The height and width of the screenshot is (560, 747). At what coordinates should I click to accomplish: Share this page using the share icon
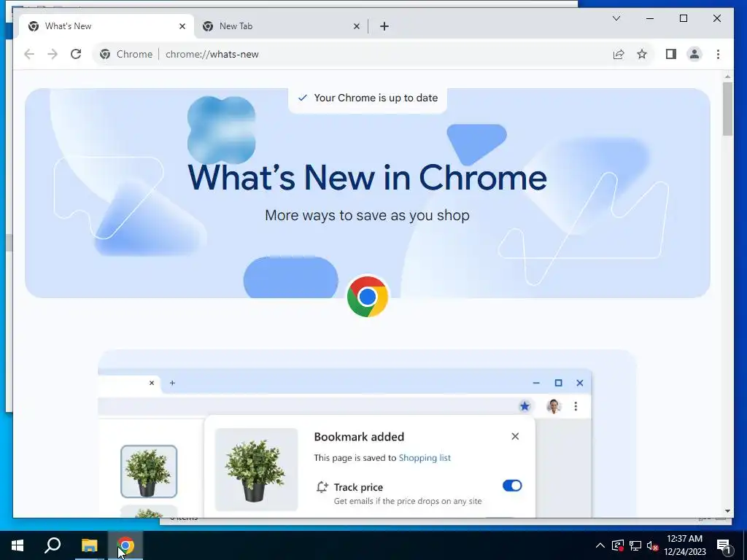pyautogui.click(x=619, y=54)
